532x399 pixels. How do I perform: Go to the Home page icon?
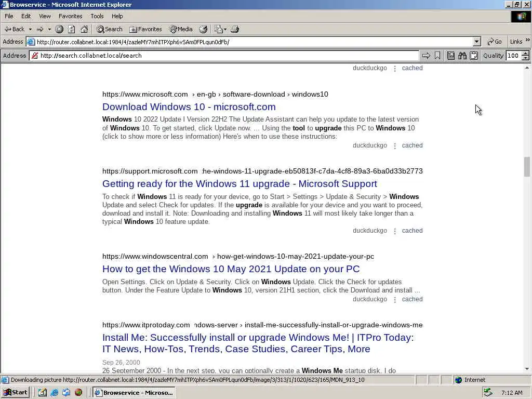[84, 29]
